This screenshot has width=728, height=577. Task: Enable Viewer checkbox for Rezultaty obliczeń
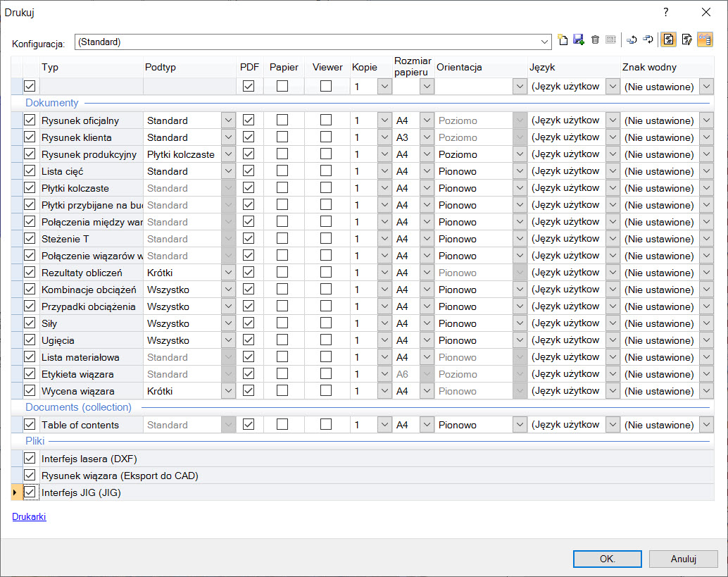tap(326, 272)
